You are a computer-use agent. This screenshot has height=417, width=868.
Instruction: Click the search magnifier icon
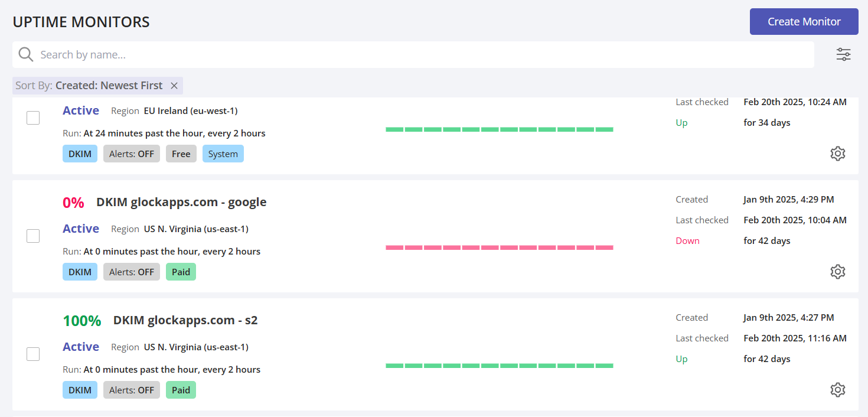click(25, 55)
